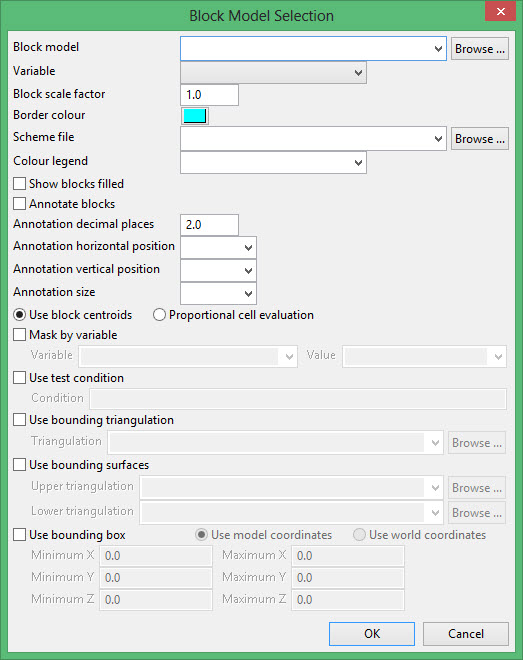Confirm with the OK button

tap(372, 634)
